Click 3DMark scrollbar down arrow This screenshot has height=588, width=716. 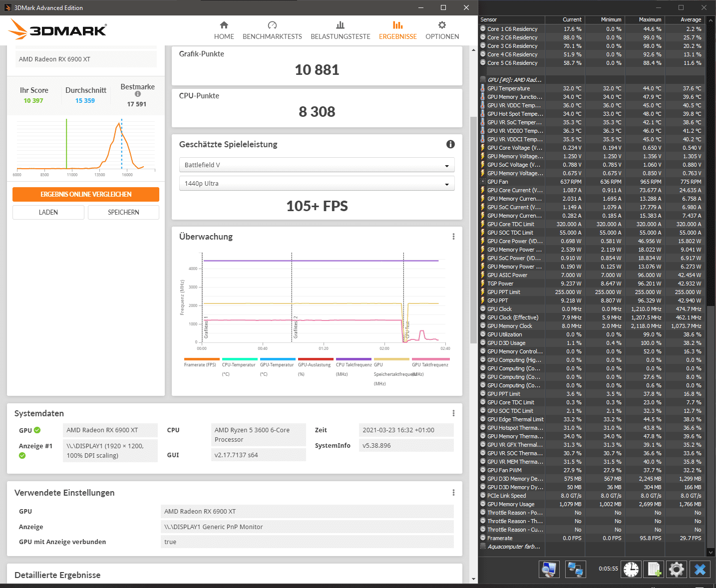pyautogui.click(x=473, y=579)
